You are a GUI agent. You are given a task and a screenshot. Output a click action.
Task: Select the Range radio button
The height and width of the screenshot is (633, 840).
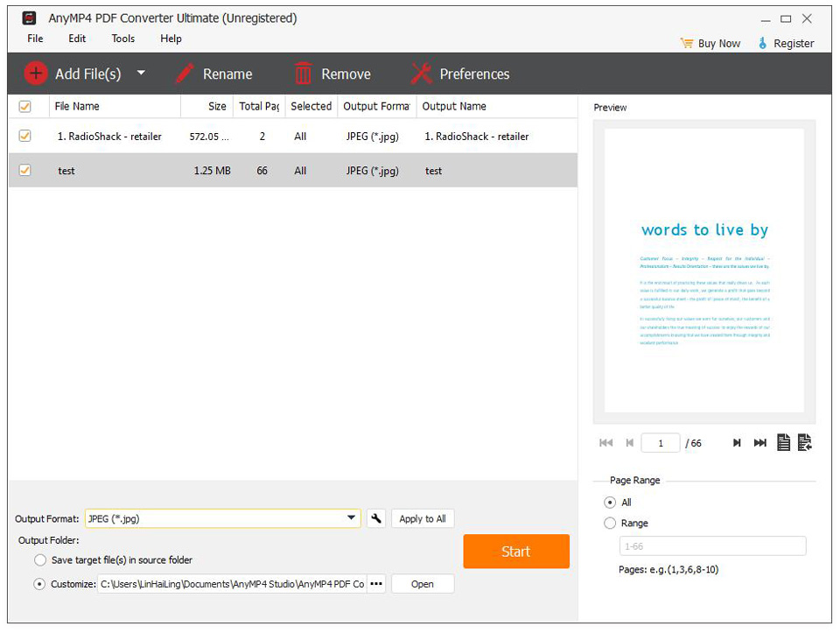pos(610,523)
